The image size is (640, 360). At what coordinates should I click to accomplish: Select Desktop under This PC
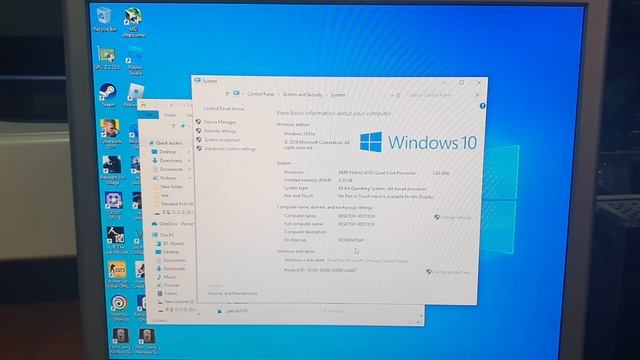(171, 252)
